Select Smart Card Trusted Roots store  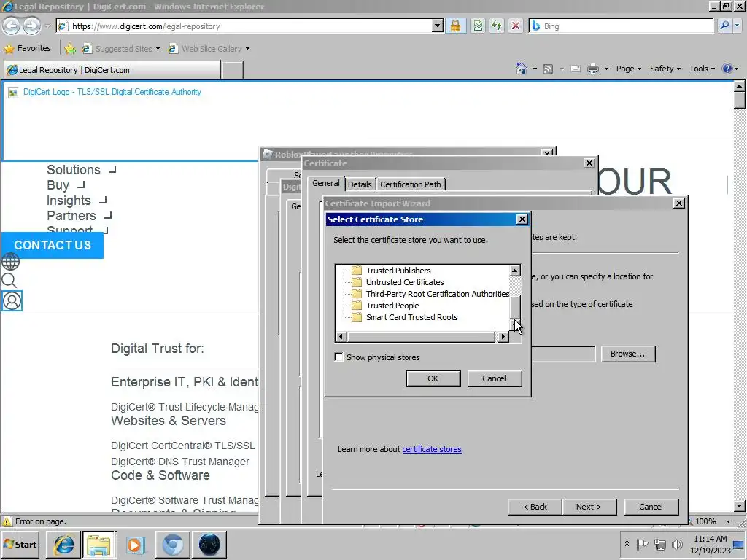tap(411, 317)
